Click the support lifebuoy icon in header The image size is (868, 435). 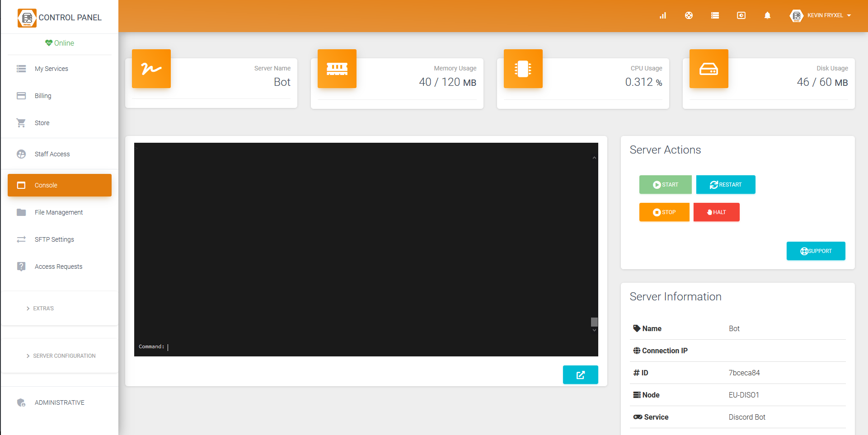(x=689, y=15)
